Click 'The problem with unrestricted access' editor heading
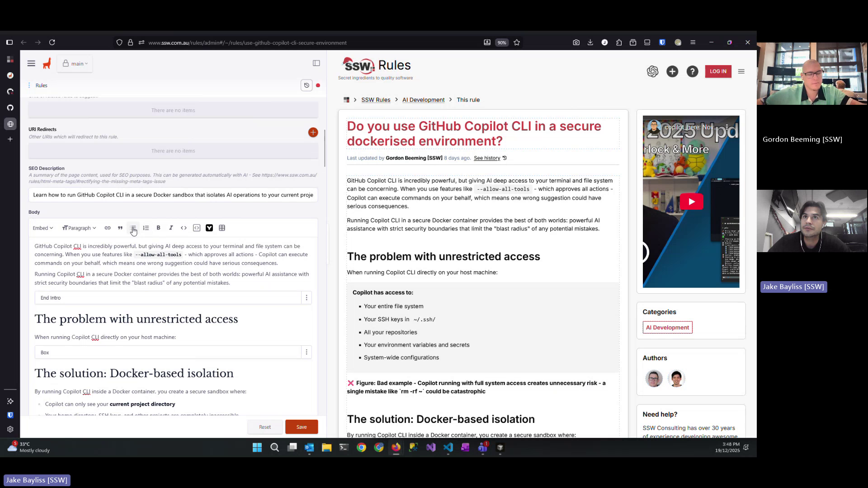The height and width of the screenshot is (488, 868). (x=136, y=319)
